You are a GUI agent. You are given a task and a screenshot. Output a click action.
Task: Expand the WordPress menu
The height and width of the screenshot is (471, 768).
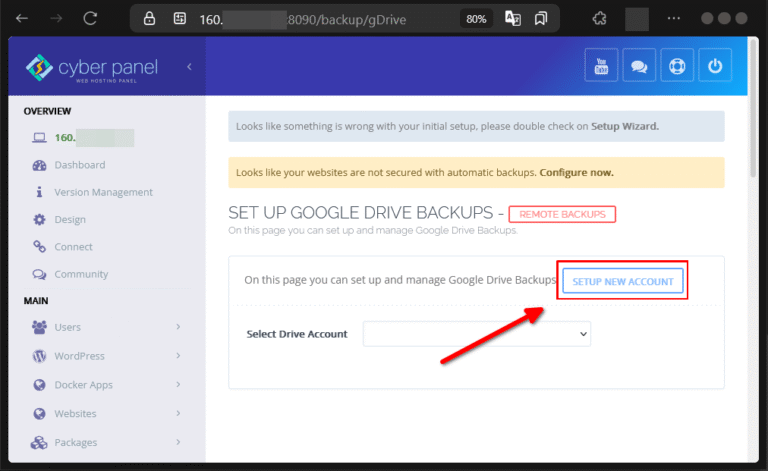point(106,356)
